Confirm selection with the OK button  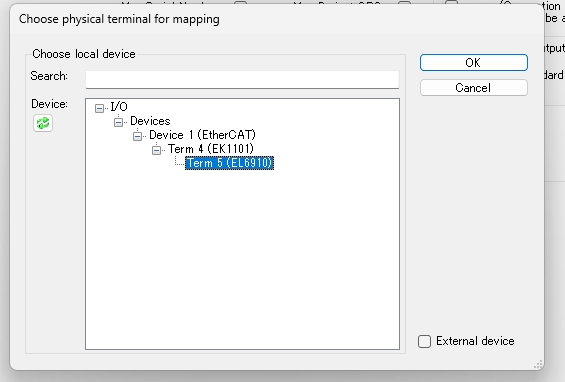click(x=473, y=63)
